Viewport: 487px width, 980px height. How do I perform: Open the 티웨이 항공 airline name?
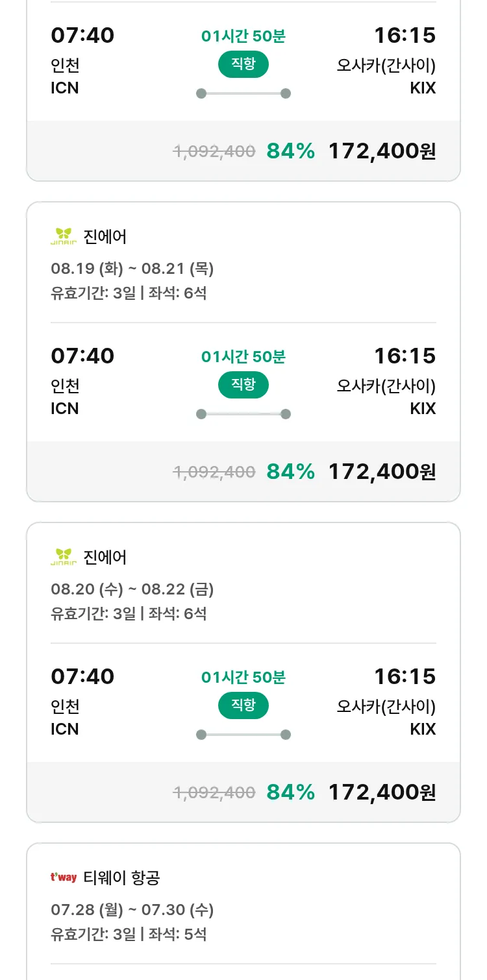point(121,878)
